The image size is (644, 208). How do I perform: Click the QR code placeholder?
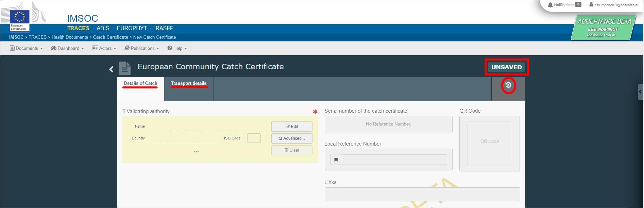click(490, 144)
